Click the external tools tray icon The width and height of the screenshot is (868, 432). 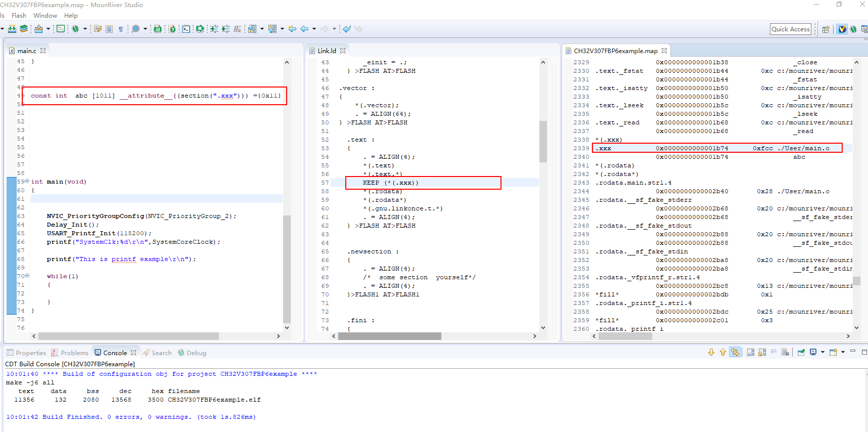[38, 29]
